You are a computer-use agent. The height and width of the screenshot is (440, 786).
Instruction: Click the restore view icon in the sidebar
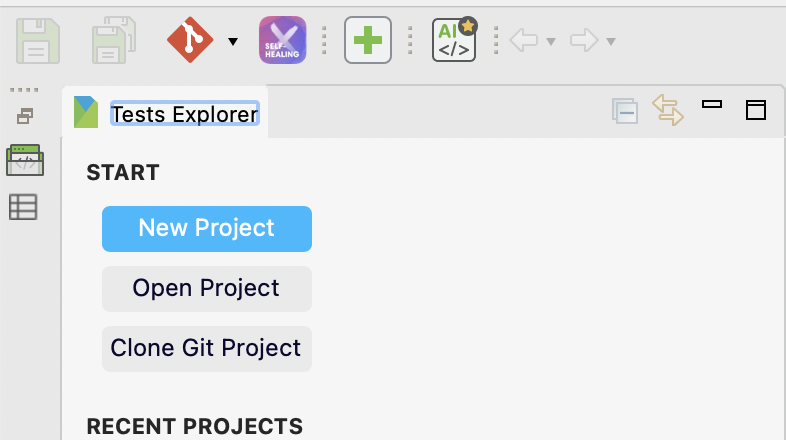(x=24, y=116)
